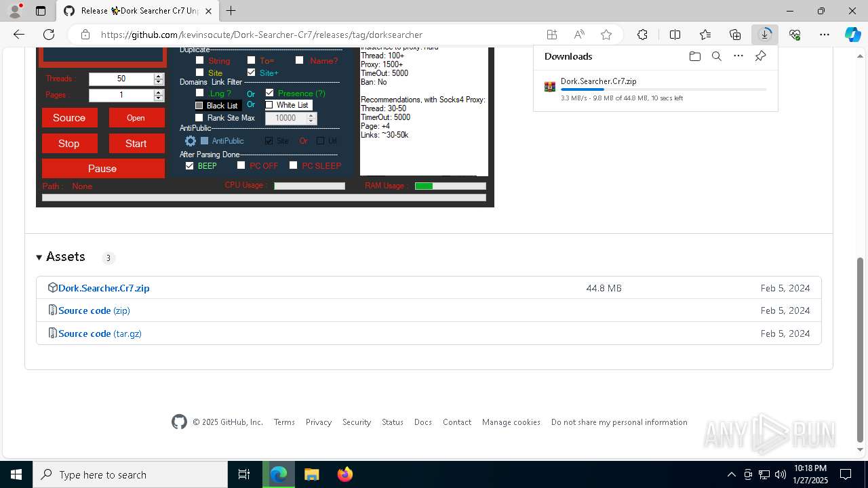Open volume control in system tray
This screenshot has height=488, width=868.
(781, 474)
